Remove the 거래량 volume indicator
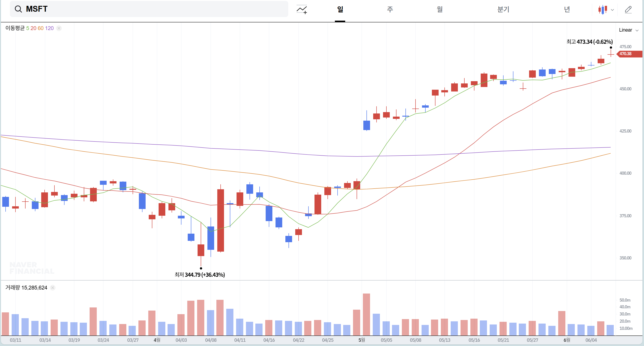Viewport: 644px width, 346px height. tap(52, 287)
